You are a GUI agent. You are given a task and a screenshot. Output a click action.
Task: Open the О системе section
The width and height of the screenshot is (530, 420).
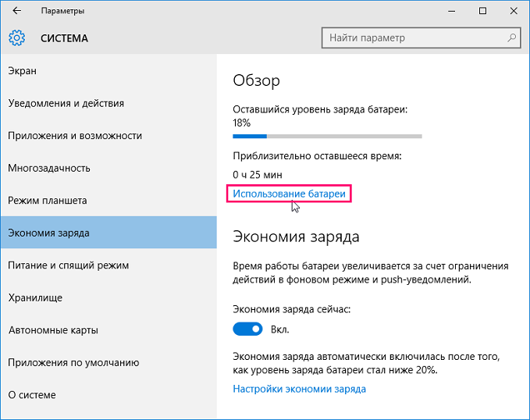pyautogui.click(x=32, y=395)
